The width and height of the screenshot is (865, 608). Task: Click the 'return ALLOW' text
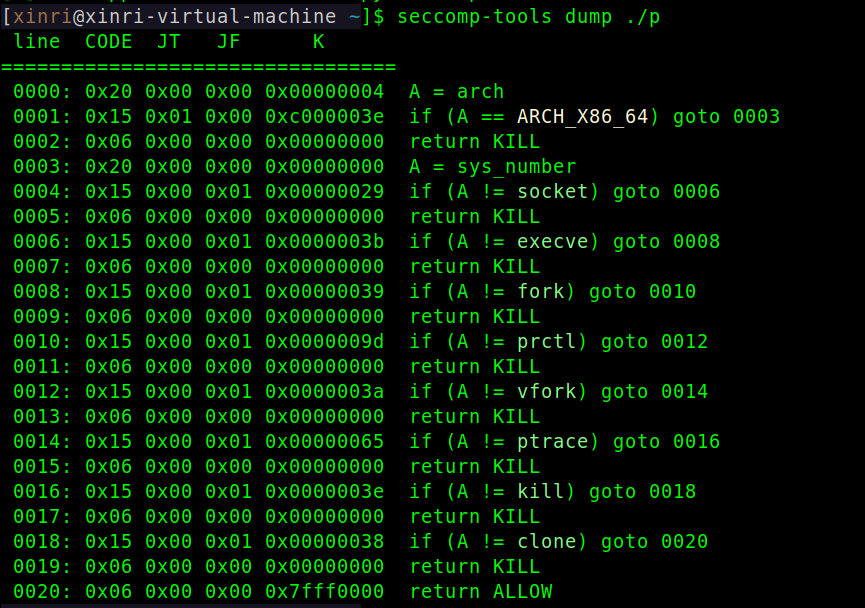480,591
